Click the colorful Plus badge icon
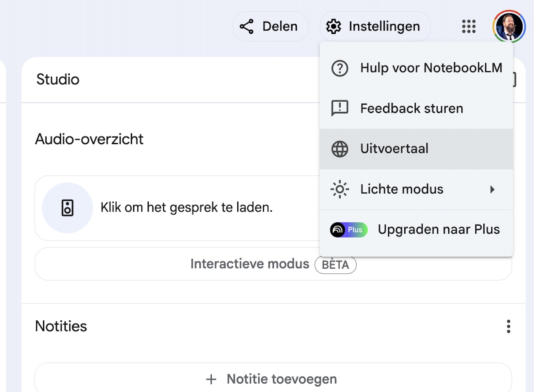This screenshot has height=392, width=534. click(x=349, y=230)
